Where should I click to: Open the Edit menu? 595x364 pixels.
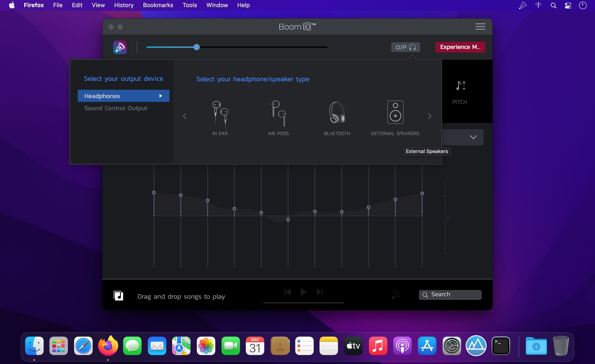77,5
